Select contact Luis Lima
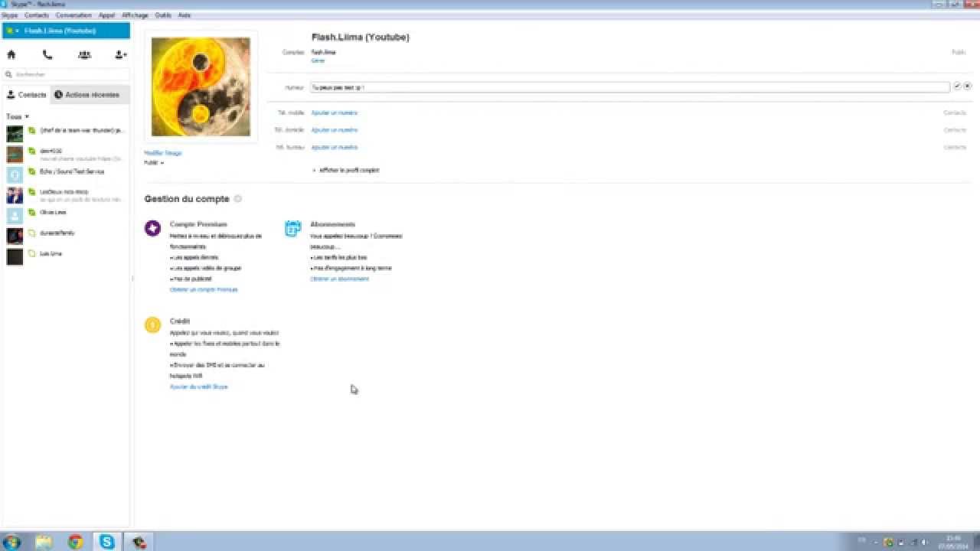The image size is (980, 551). (66, 256)
